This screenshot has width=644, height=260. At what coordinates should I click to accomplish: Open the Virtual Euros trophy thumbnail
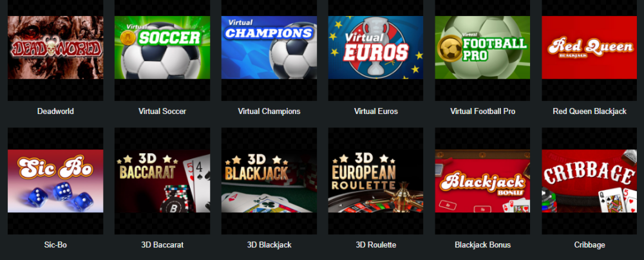tap(376, 48)
